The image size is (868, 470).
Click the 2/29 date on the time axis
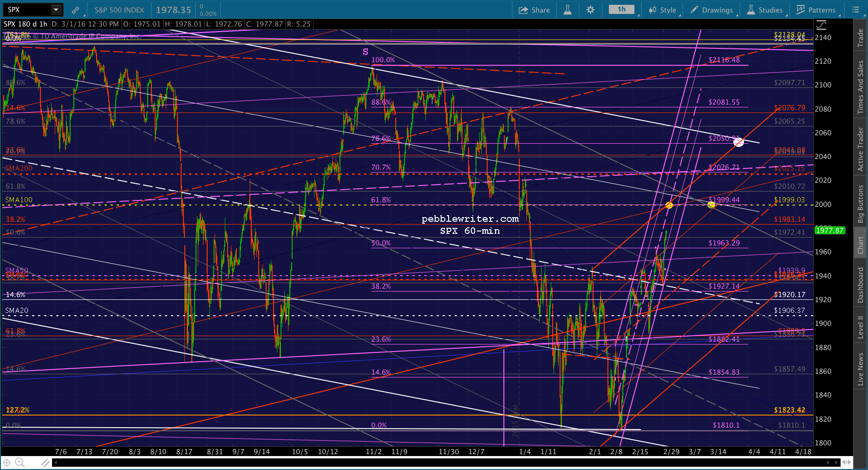(x=671, y=451)
